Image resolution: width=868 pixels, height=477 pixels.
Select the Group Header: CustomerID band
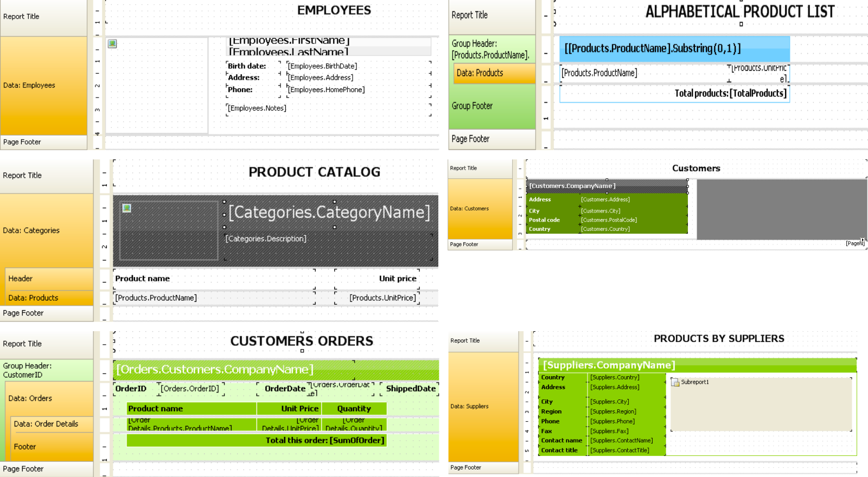tap(46, 370)
